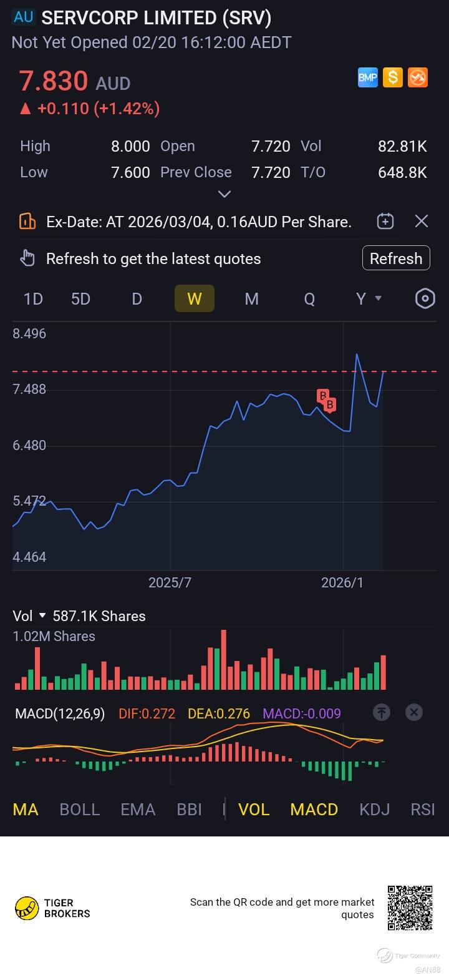Tap the dividend info chart icon

27,221
